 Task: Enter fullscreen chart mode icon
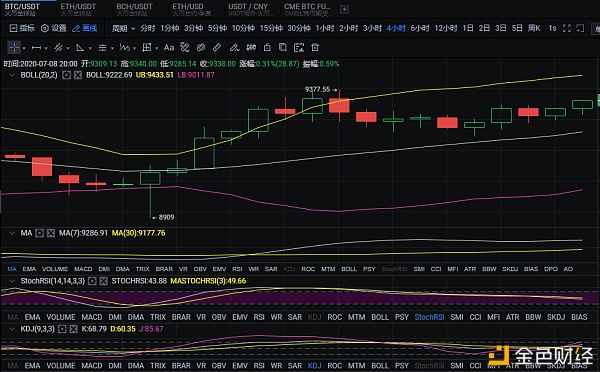coord(567,28)
